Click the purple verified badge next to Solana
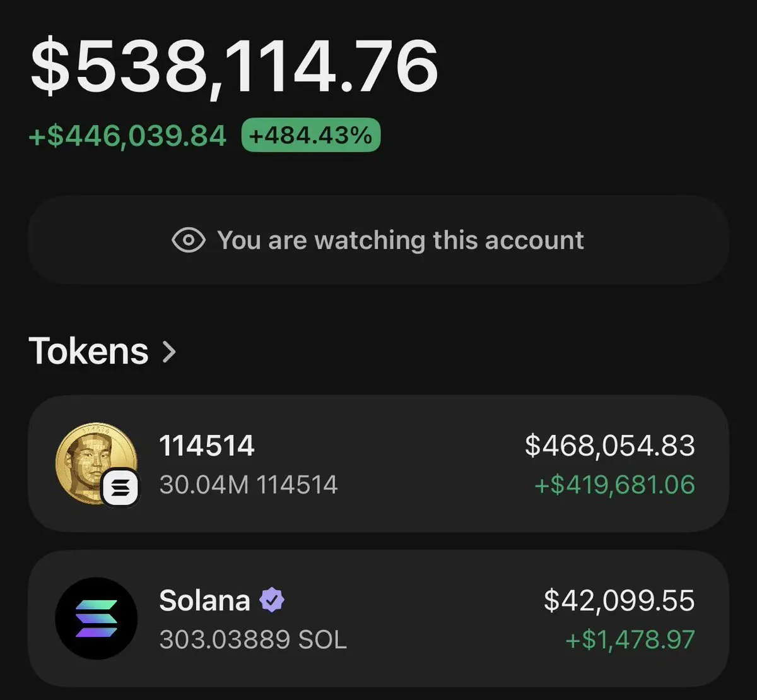 tap(272, 601)
